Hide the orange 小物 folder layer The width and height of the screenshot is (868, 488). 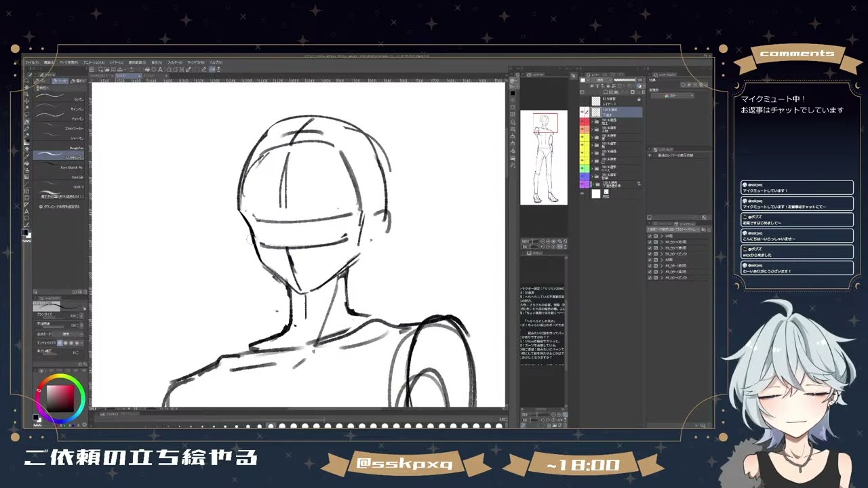tap(583, 129)
